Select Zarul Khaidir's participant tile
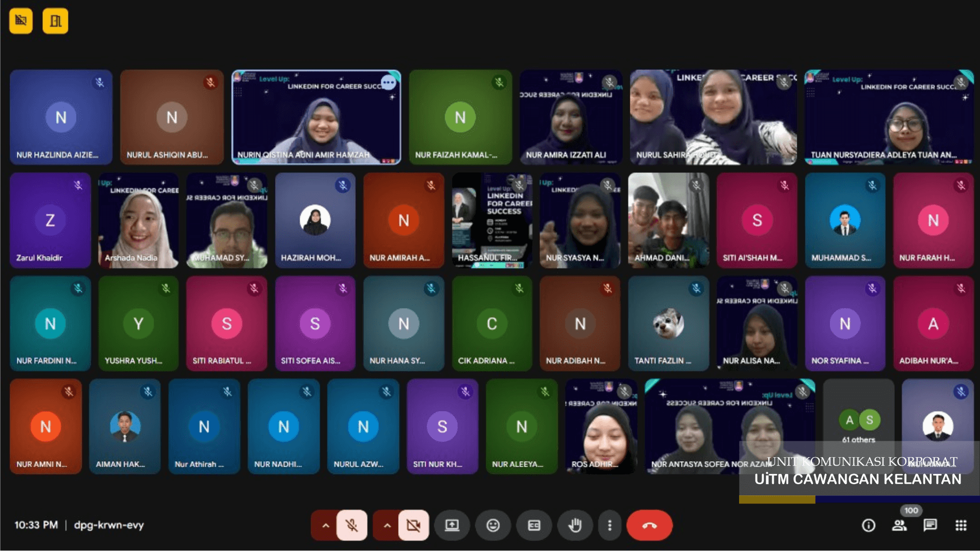The width and height of the screenshot is (980, 551). coord(50,220)
